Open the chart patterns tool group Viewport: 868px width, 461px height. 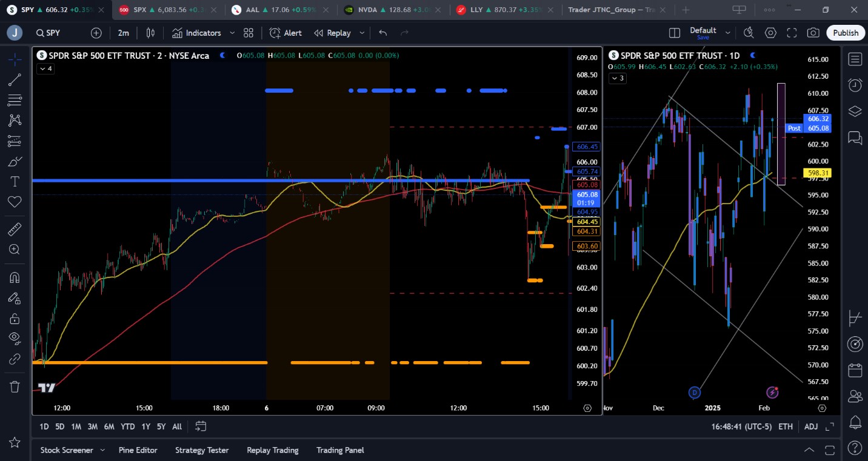click(x=15, y=121)
